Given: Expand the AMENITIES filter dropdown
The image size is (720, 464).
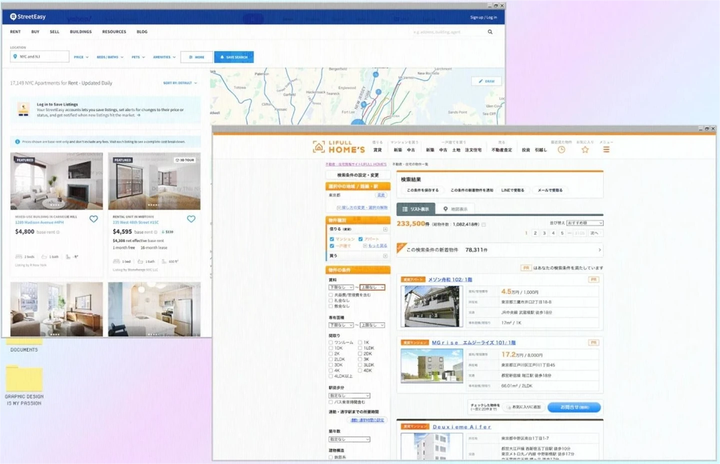Looking at the screenshot, I should click(164, 57).
